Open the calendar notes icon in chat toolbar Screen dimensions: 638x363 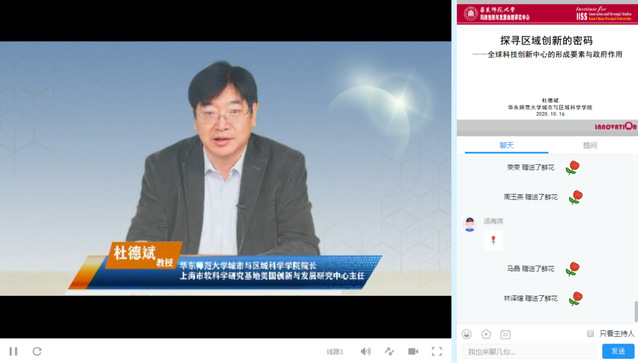tap(505, 334)
